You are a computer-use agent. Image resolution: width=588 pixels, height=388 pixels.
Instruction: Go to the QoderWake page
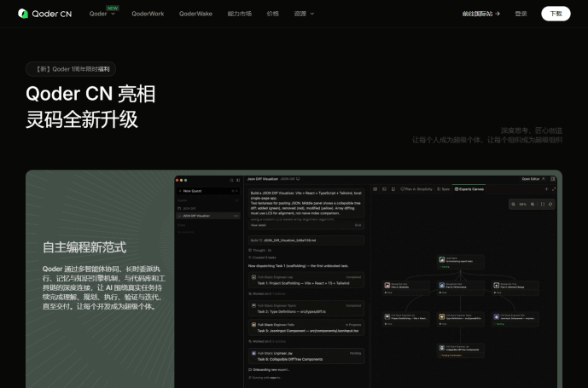point(195,14)
